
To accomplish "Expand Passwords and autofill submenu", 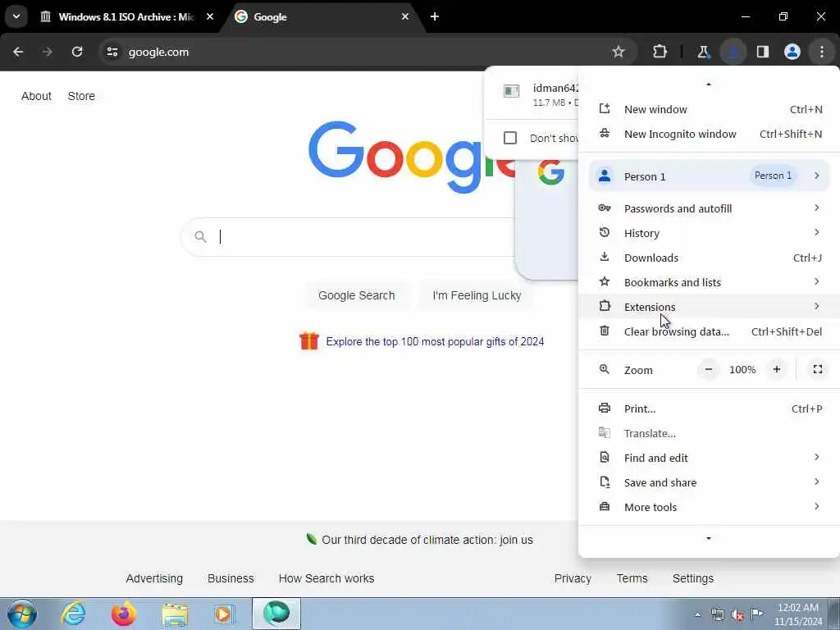I will click(x=709, y=208).
